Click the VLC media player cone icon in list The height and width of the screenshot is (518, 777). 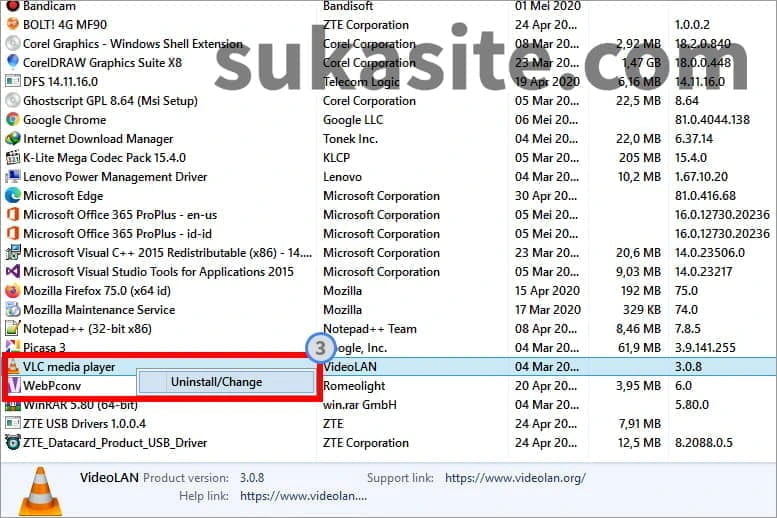click(13, 366)
